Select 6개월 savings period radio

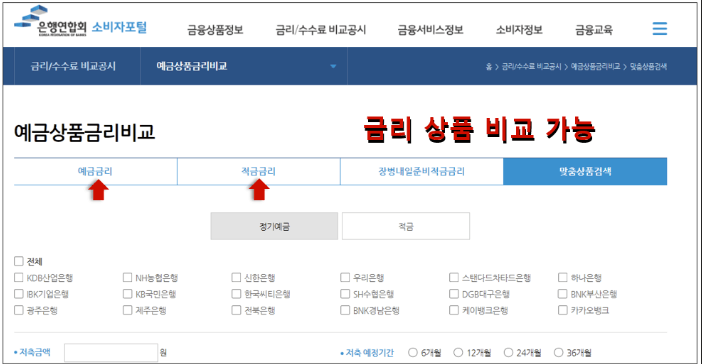click(413, 352)
